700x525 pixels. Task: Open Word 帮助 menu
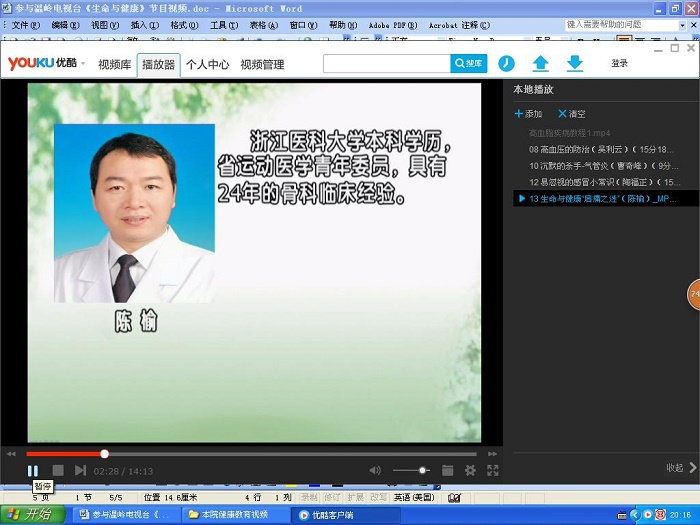pyautogui.click(x=343, y=25)
